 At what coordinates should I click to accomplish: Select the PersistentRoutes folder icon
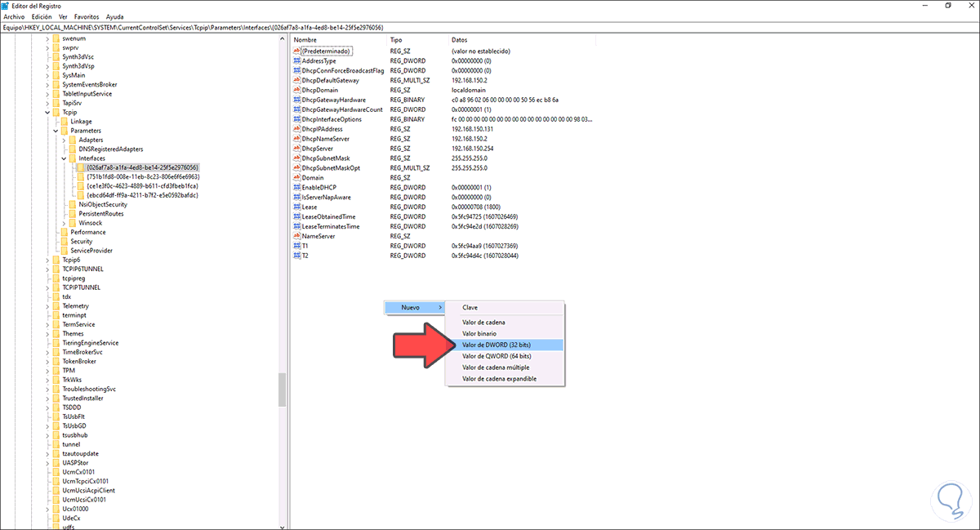pos(73,213)
